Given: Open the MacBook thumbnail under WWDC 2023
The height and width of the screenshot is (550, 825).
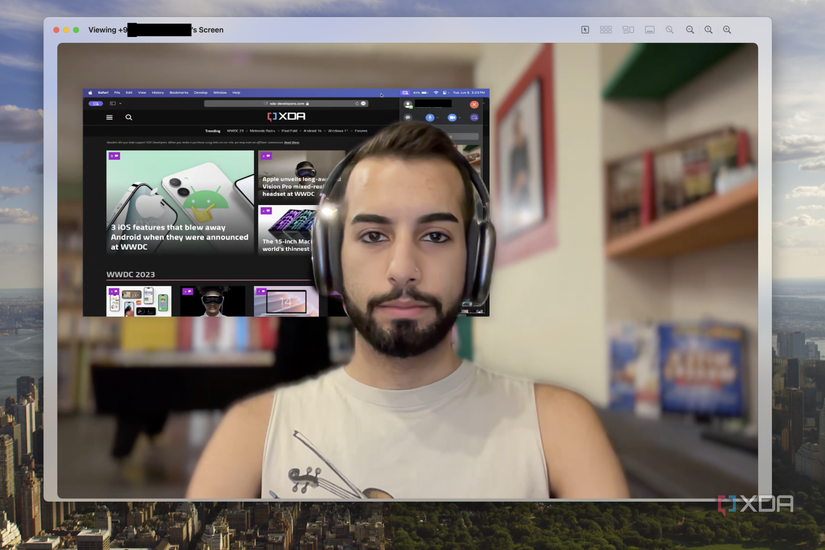Looking at the screenshot, I should [x=286, y=301].
